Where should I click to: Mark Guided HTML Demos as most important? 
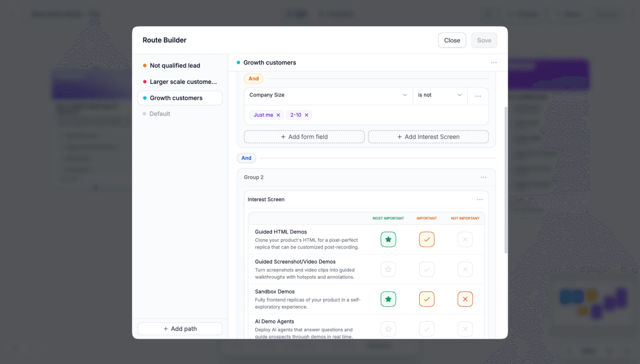(388, 239)
